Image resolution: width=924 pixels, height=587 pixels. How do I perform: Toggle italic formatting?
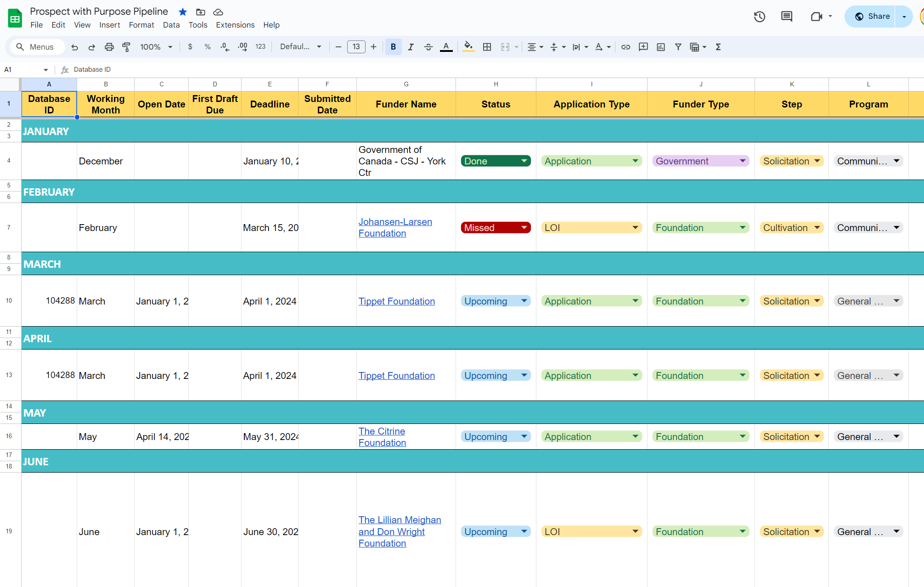click(x=411, y=46)
